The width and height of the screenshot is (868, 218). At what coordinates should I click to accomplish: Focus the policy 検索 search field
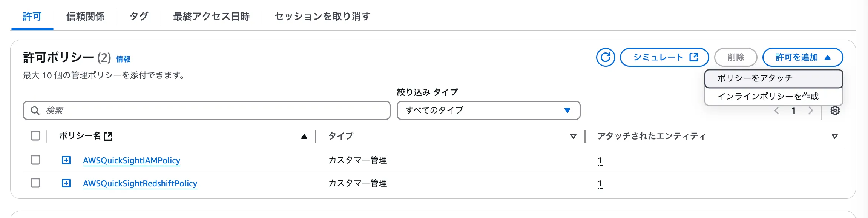(211, 110)
